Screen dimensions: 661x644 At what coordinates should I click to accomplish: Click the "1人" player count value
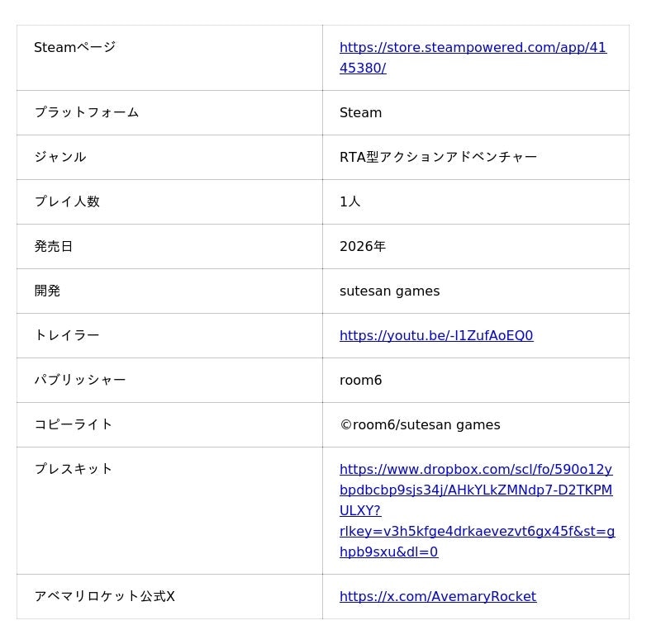[x=350, y=201]
